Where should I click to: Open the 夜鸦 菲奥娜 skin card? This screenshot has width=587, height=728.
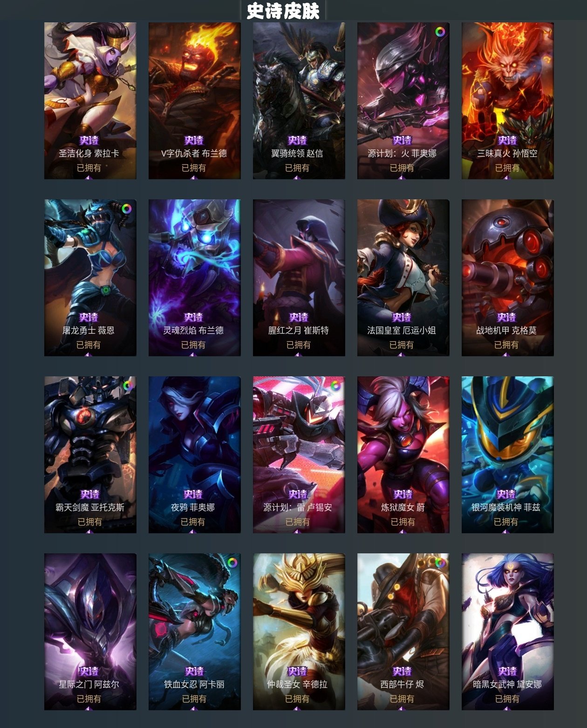[x=194, y=455]
